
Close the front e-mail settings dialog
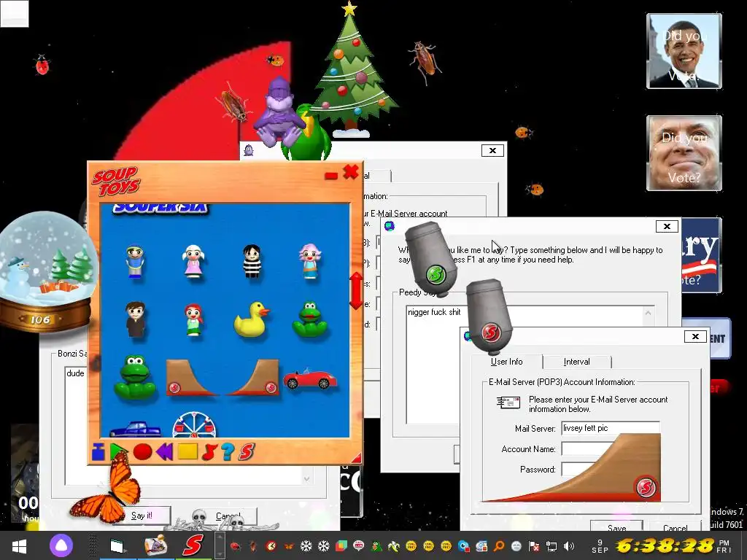[x=695, y=337]
